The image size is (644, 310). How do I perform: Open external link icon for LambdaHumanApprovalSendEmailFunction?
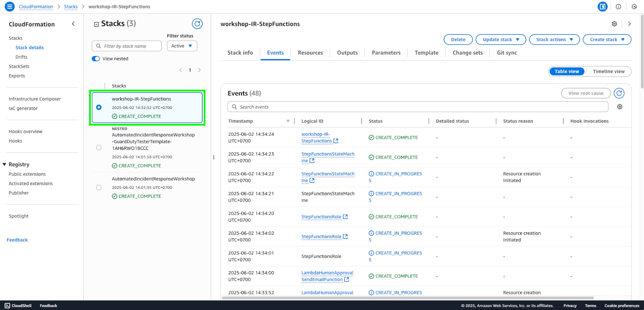[x=347, y=280]
